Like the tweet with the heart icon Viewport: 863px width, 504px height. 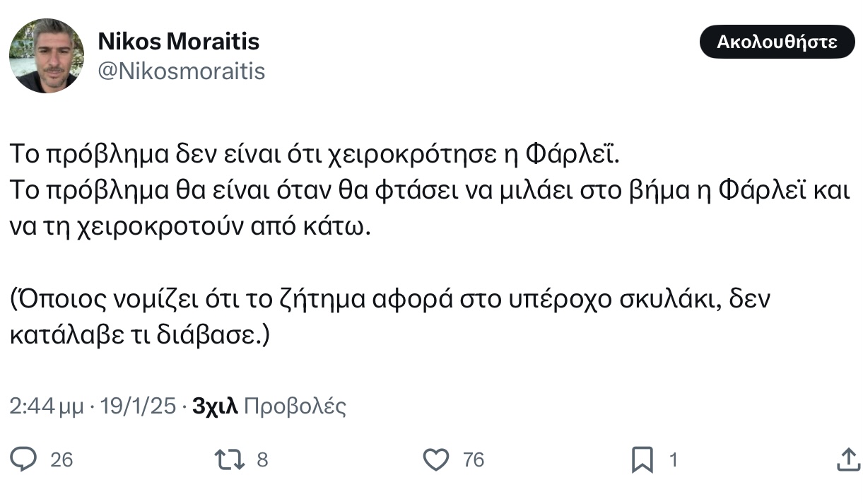[436, 460]
